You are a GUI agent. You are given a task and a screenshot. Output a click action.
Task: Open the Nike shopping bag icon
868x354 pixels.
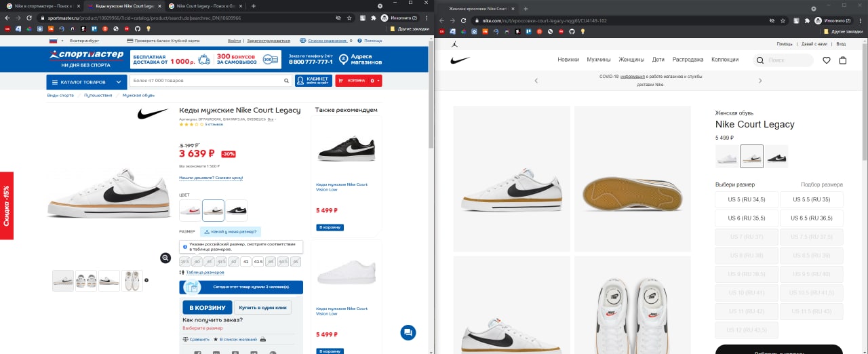pos(843,60)
